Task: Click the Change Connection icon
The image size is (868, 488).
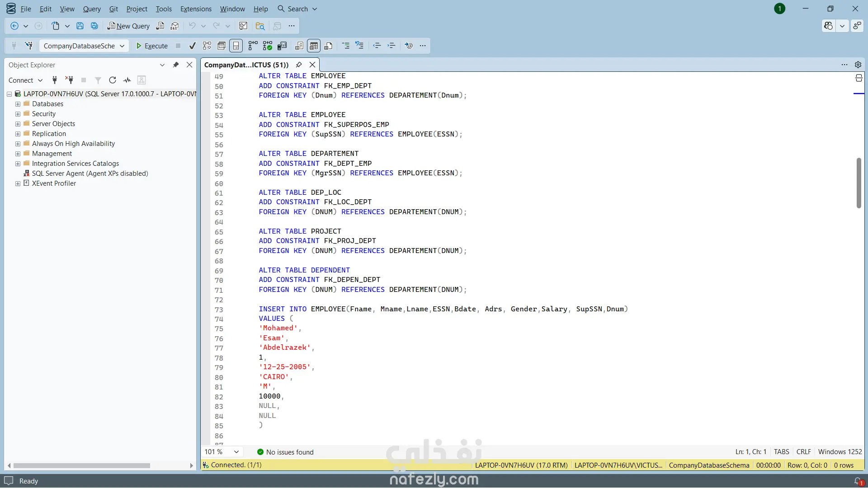Action: (29, 46)
